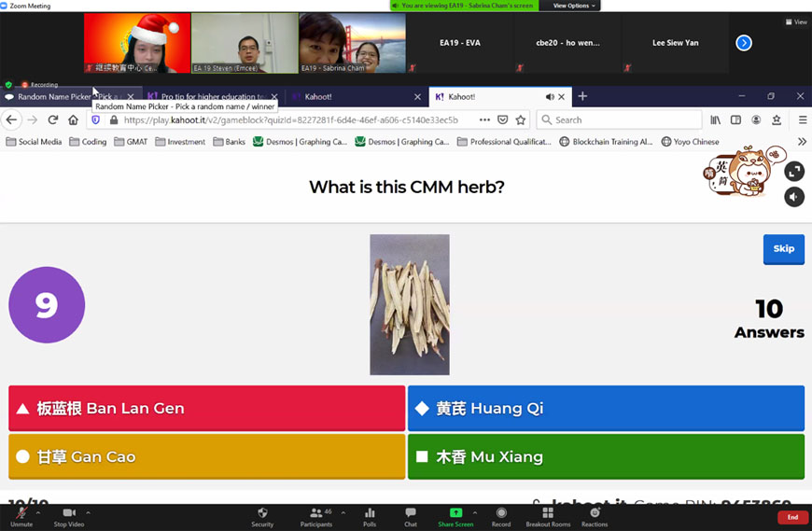Open the Zoom Chat panel
The width and height of the screenshot is (812, 531).
[411, 515]
